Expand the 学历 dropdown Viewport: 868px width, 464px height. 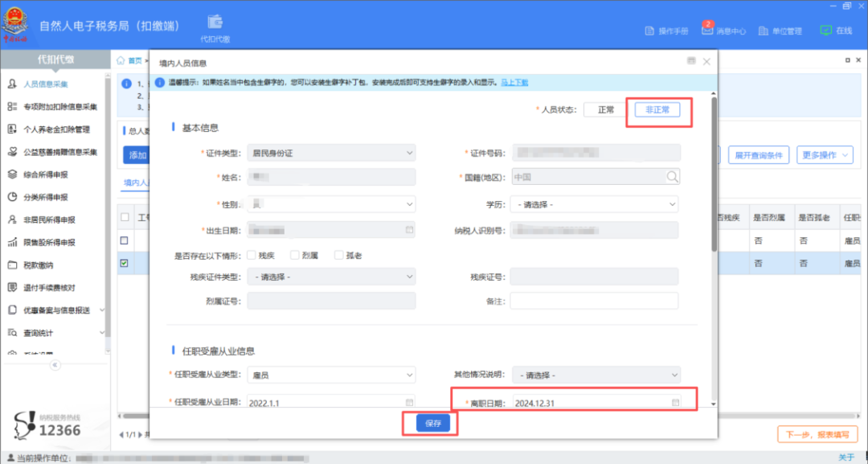(596, 204)
